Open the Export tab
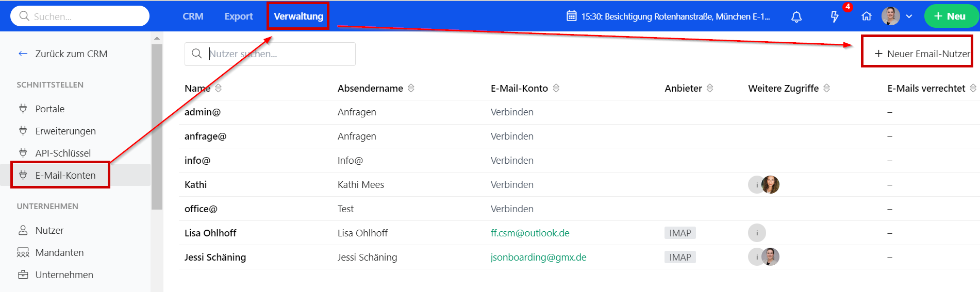 tap(239, 16)
